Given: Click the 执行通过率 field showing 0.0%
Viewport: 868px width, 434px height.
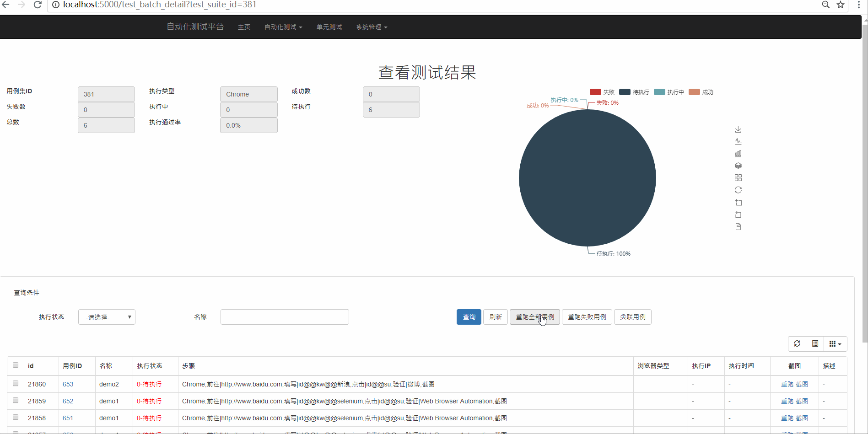Looking at the screenshot, I should (x=248, y=125).
